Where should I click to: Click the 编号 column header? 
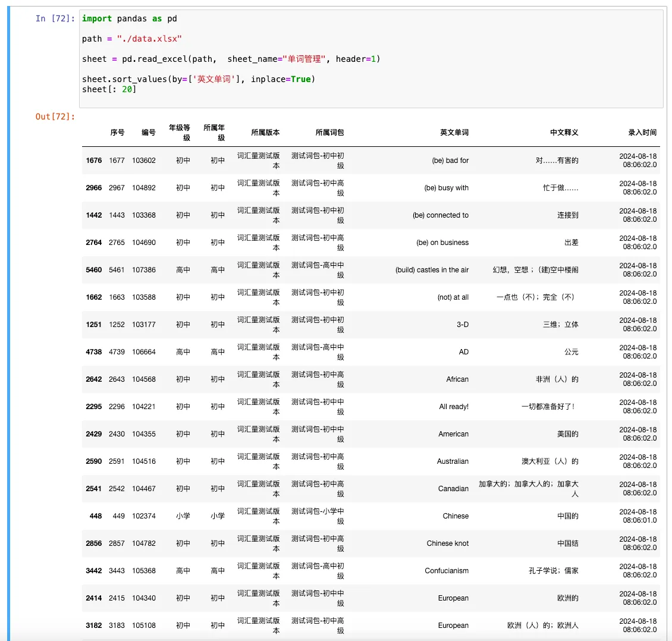149,133
